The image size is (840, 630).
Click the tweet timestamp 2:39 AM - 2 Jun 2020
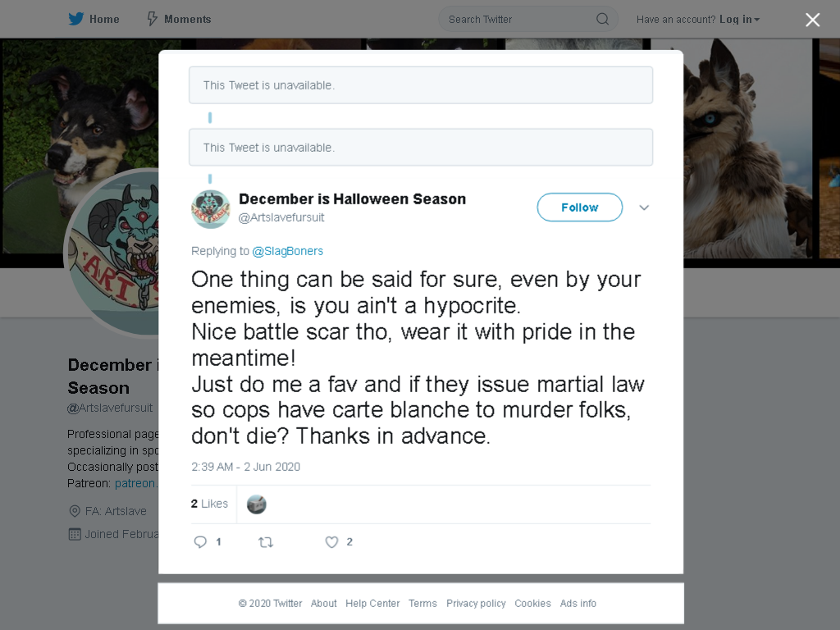245,467
